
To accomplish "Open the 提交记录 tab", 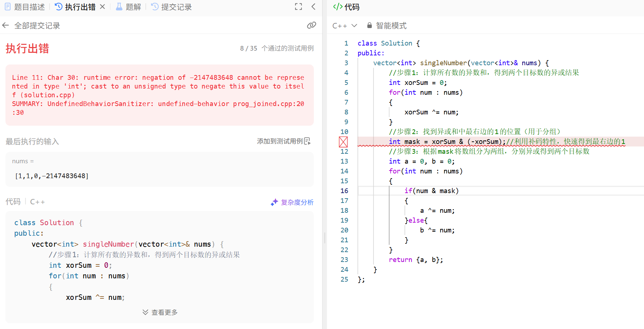I will (x=171, y=7).
